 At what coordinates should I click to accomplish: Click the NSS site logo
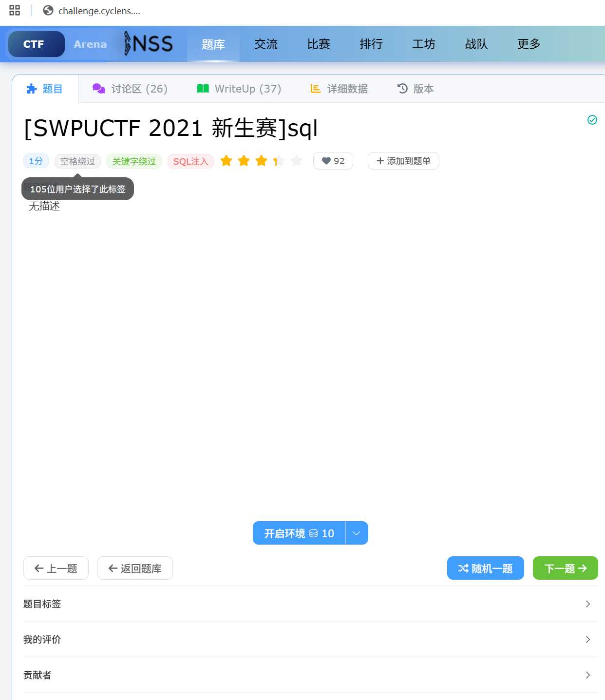coord(149,44)
